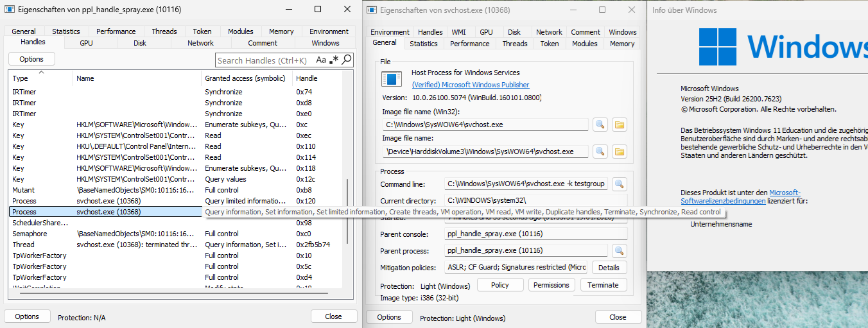Toggle case-sensitive search (Aa) in Handles search

[x=321, y=60]
